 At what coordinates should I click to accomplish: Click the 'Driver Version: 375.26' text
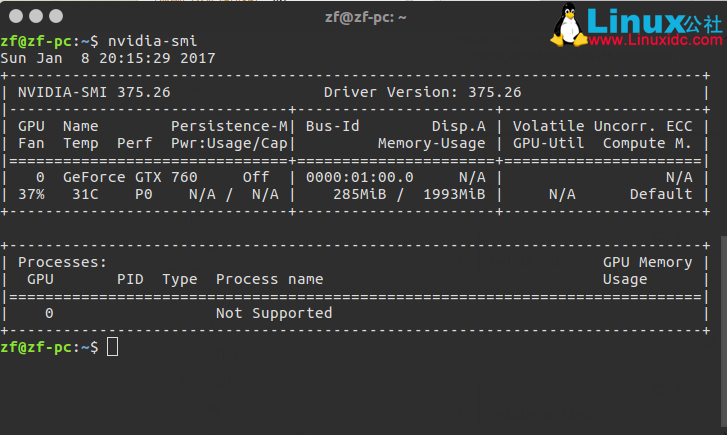[422, 92]
